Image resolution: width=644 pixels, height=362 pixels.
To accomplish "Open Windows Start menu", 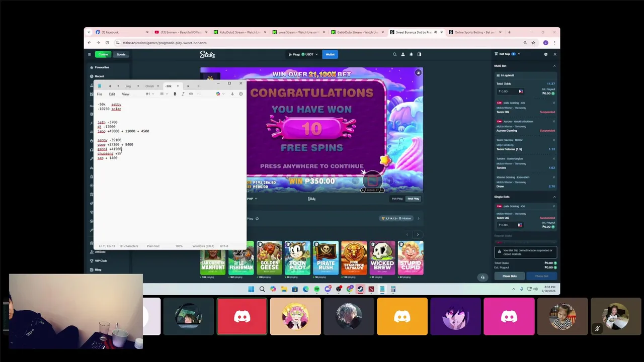I will click(251, 289).
